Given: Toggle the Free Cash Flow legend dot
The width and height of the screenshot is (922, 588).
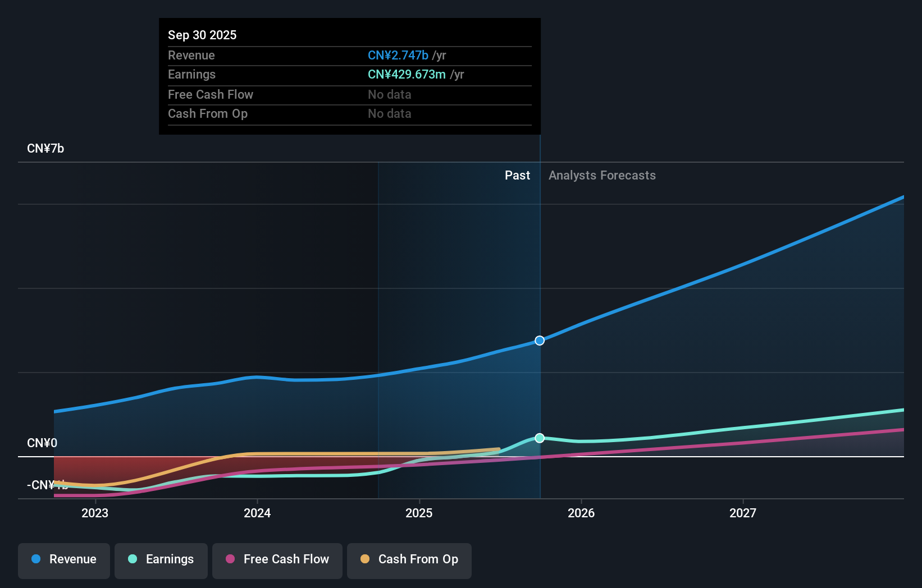Looking at the screenshot, I should [230, 560].
